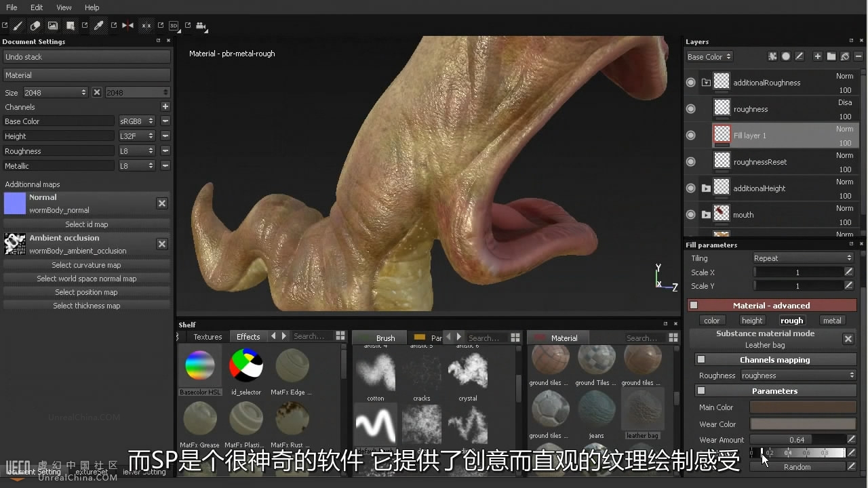868x488 pixels.
Task: Switch to the Brush shelf tab
Action: click(x=379, y=338)
